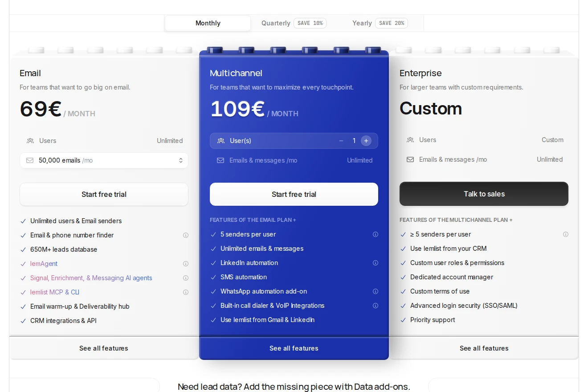Click the "109€" Multichannel price

tap(237, 109)
